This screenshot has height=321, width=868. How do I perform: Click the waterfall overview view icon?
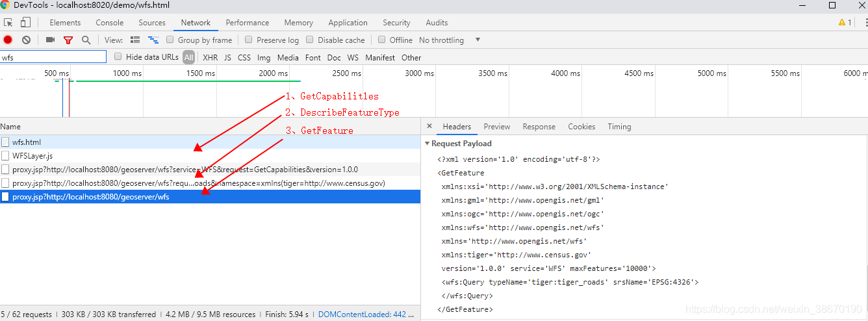153,40
